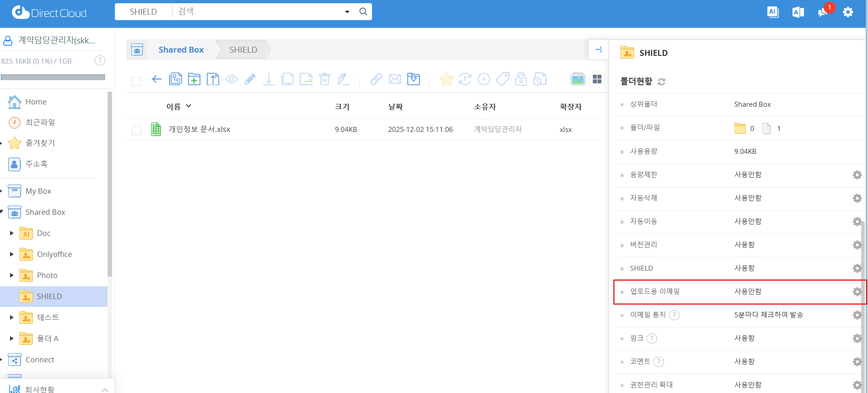Screen dimensions: 868x393
Task: Refresh the 폴더현황 folder status
Action: 661,82
